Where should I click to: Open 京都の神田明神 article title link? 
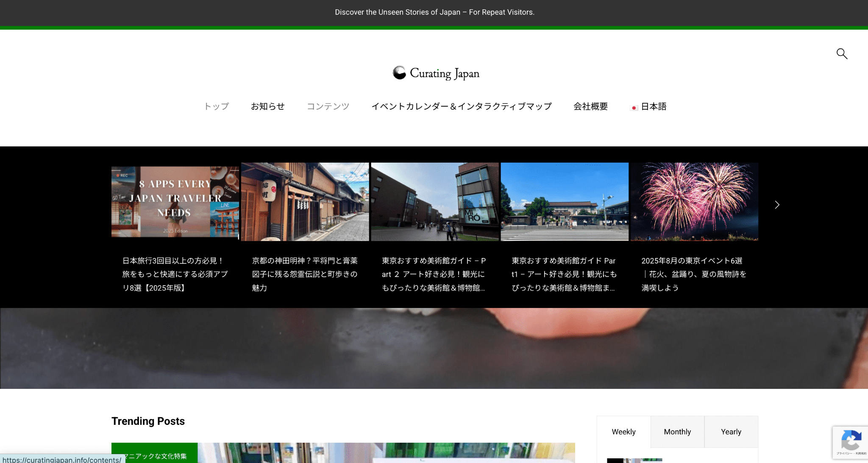click(x=305, y=274)
